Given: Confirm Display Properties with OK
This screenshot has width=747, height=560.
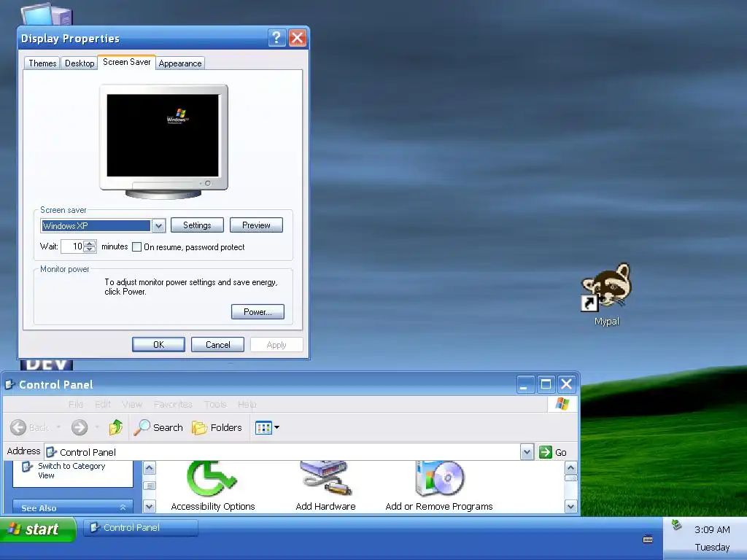Looking at the screenshot, I should (158, 345).
